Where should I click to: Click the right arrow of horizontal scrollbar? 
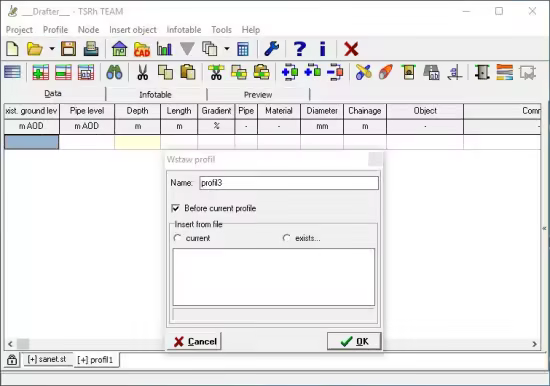click(534, 344)
